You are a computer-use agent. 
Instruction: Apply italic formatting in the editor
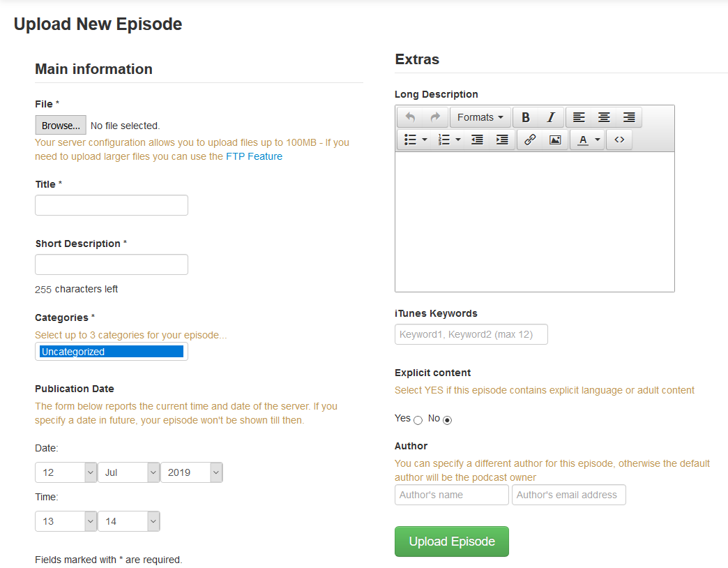coord(551,117)
